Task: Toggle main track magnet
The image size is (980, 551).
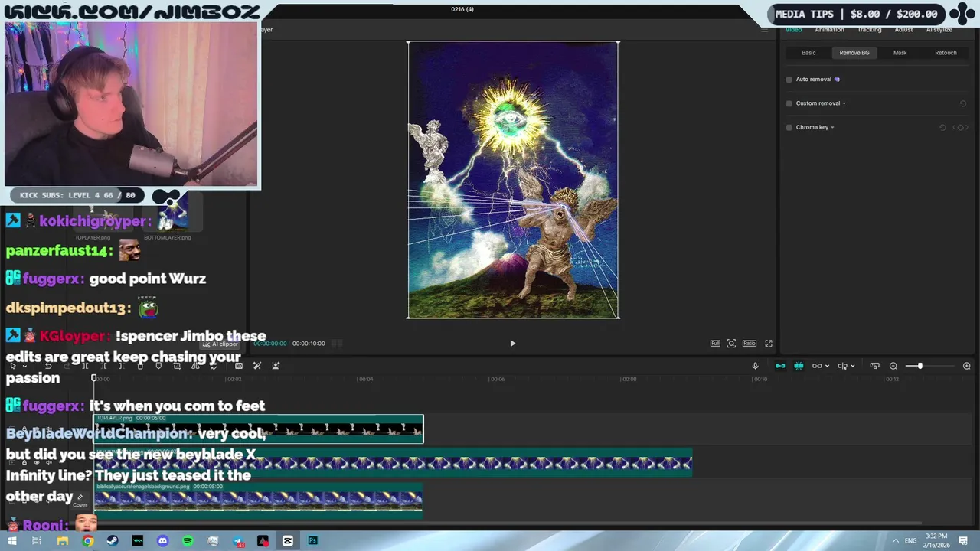Action: [780, 366]
